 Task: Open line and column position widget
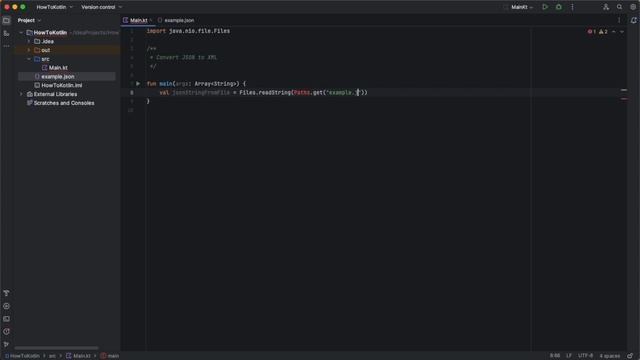click(555, 356)
